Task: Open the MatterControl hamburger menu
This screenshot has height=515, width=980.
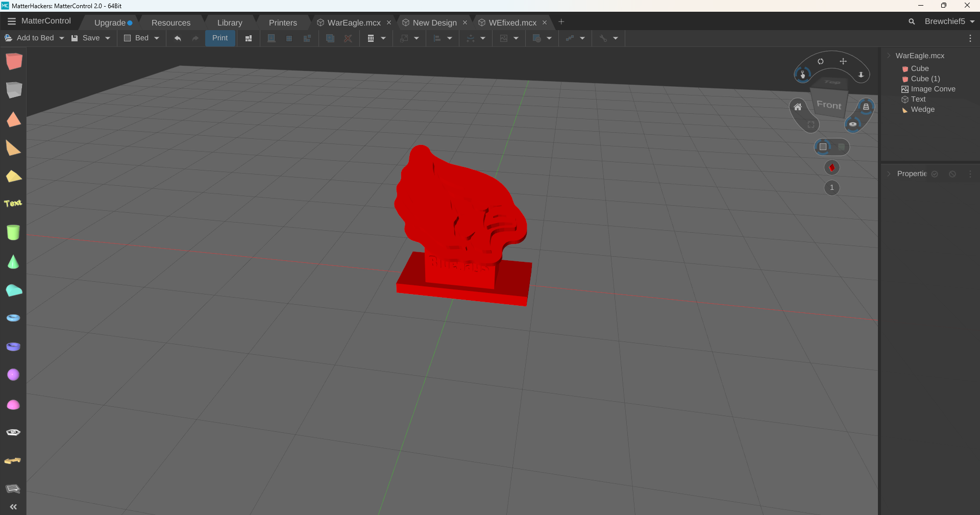Action: (12, 21)
